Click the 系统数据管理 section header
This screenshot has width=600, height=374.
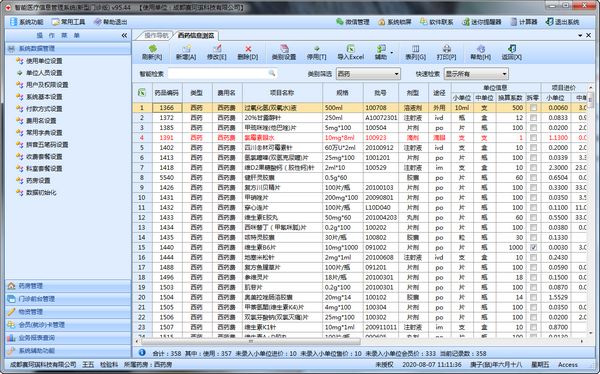click(x=68, y=49)
